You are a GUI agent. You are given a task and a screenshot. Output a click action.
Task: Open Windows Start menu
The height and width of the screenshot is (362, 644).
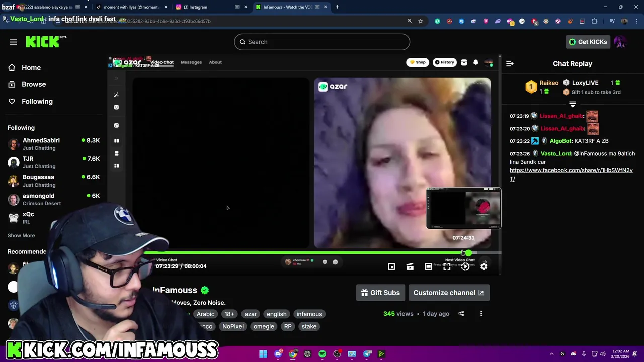pos(263,354)
